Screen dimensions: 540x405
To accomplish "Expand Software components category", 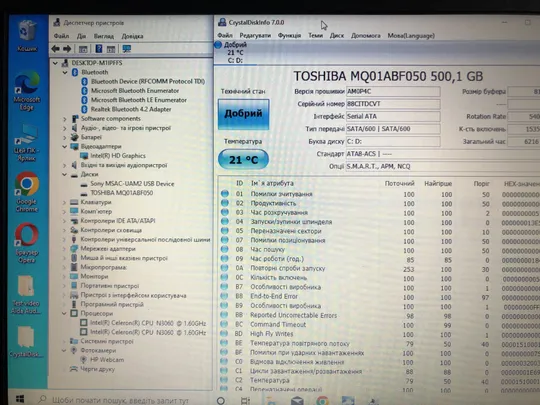I will click(65, 119).
